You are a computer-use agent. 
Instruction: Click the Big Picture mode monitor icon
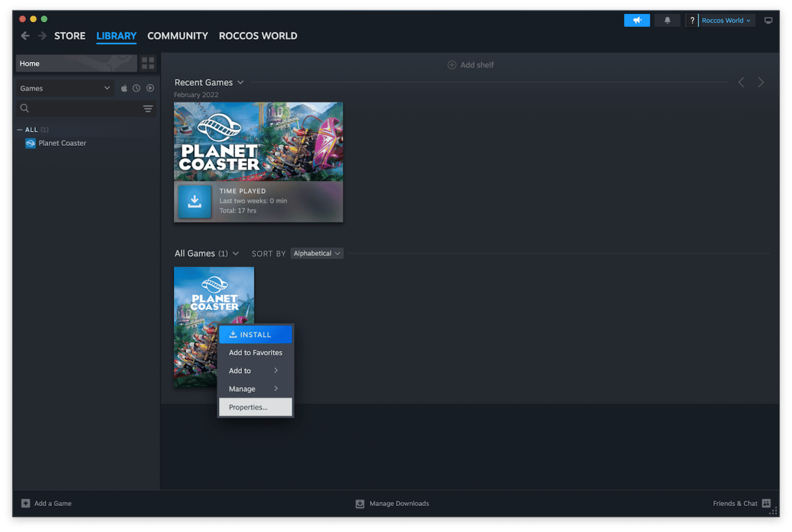[x=769, y=21]
